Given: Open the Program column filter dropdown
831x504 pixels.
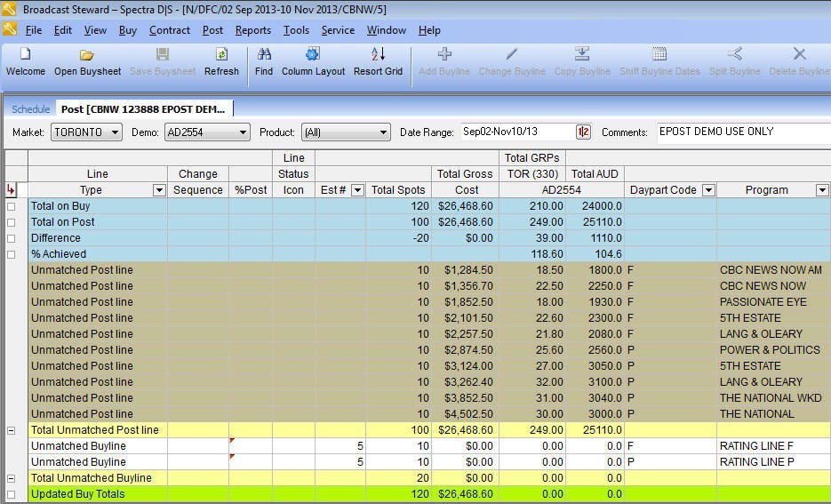Looking at the screenshot, I should point(822,190).
